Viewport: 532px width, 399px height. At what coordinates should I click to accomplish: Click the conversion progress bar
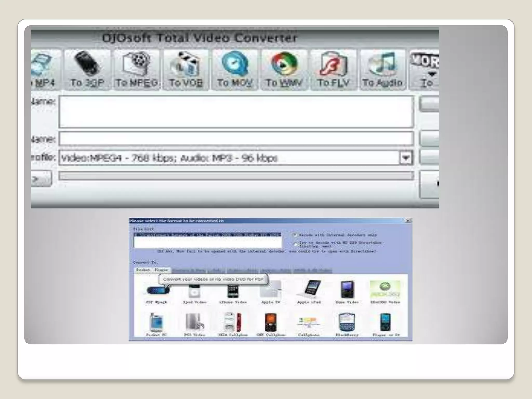pyautogui.click(x=236, y=176)
